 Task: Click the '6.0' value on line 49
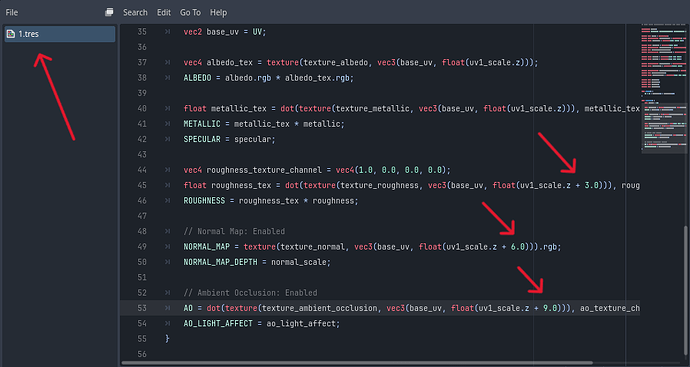pos(518,246)
